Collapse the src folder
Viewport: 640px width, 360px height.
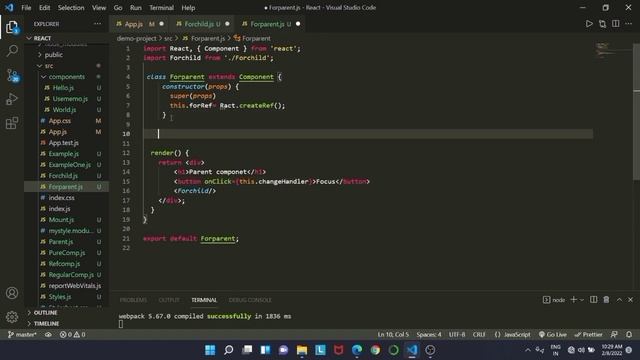(x=67, y=66)
